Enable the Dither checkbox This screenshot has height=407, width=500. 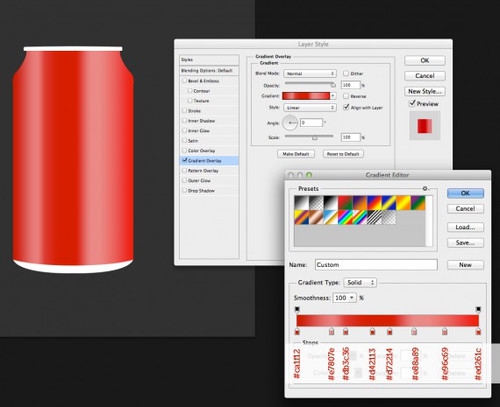point(346,73)
